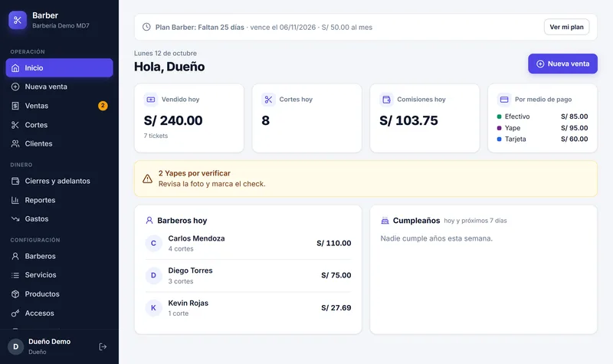Click the Barber scissors logo icon
The image size is (613, 364).
[x=18, y=21]
